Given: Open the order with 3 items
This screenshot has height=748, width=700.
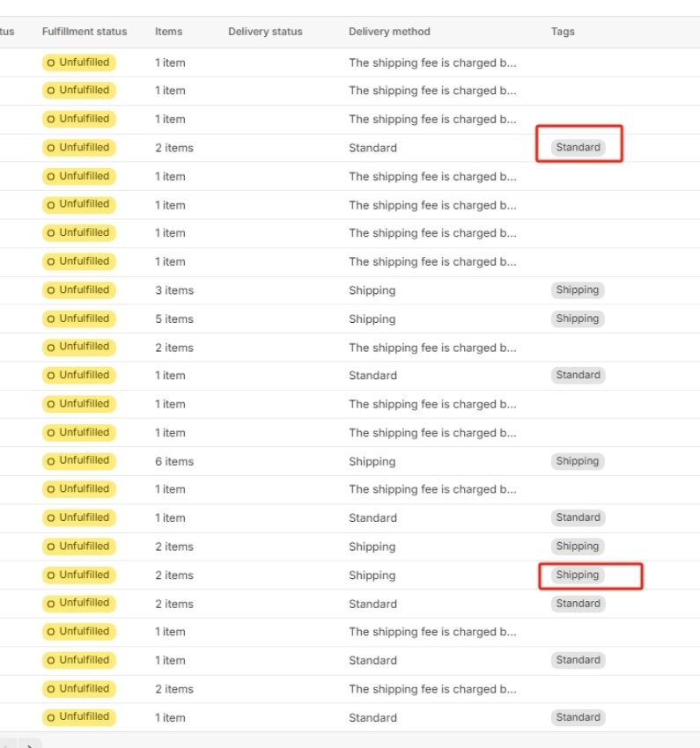Looking at the screenshot, I should (174, 290).
